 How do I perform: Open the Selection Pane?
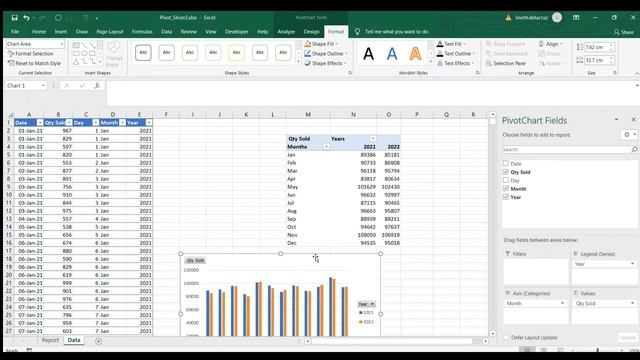point(506,63)
